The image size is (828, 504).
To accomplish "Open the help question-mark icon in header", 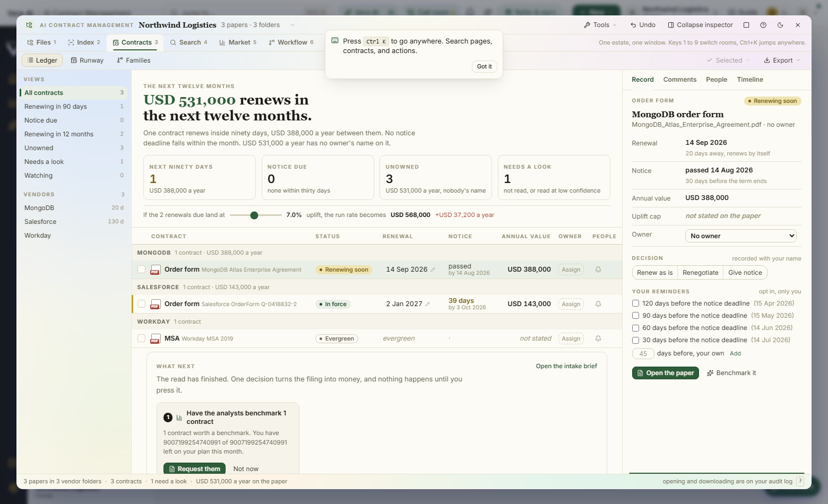I will pyautogui.click(x=763, y=25).
